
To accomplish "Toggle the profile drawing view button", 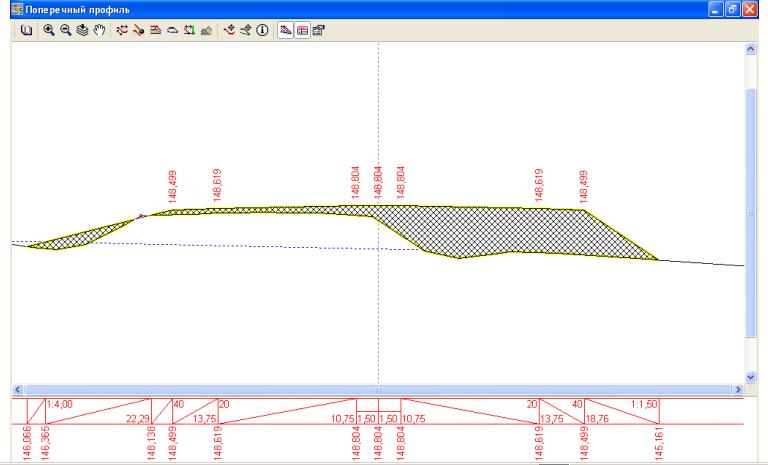I will [285, 31].
